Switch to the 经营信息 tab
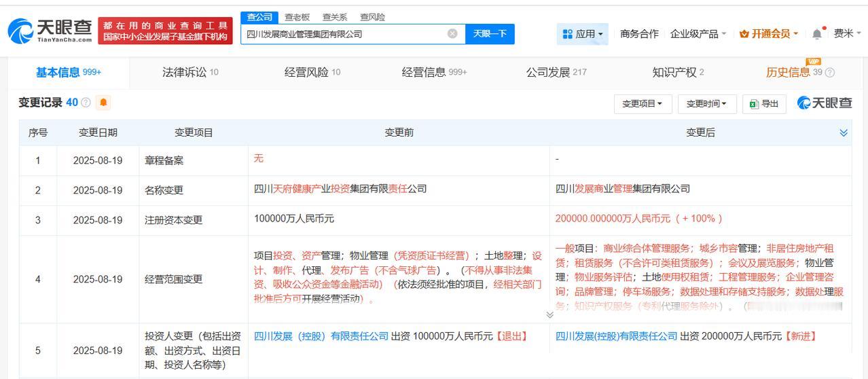This screenshot has width=868, height=379. pos(435,73)
